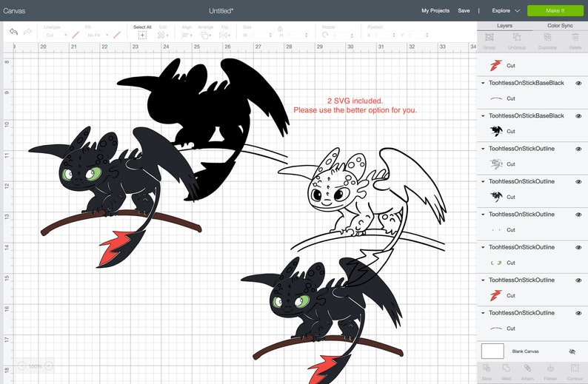This screenshot has width=588, height=384.
Task: Click the zoom in plus icon
Action: (x=49, y=366)
